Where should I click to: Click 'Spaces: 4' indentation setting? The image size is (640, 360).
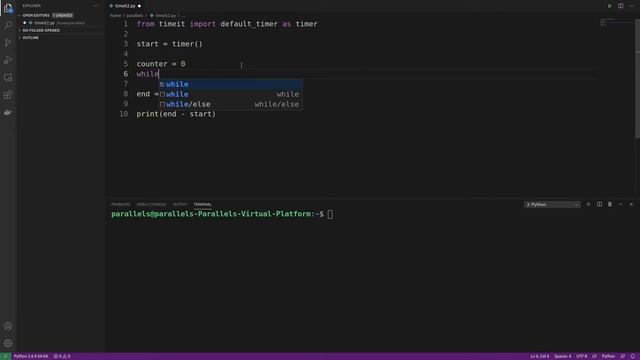[562, 356]
